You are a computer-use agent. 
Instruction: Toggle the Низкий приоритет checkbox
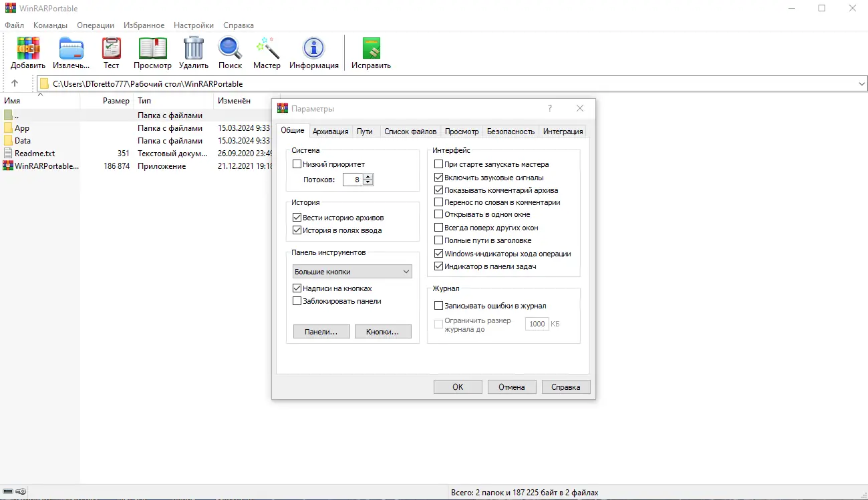(297, 164)
